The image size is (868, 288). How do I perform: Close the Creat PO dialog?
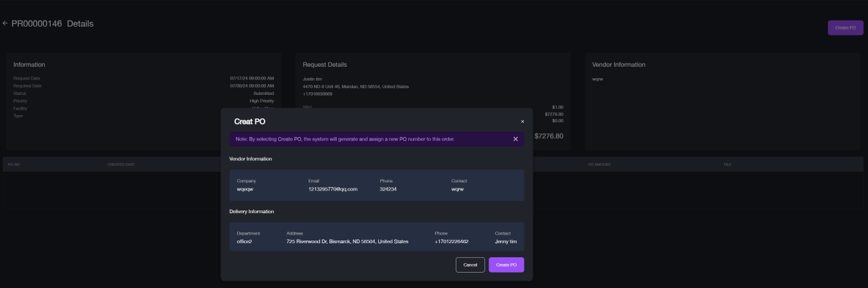(523, 122)
